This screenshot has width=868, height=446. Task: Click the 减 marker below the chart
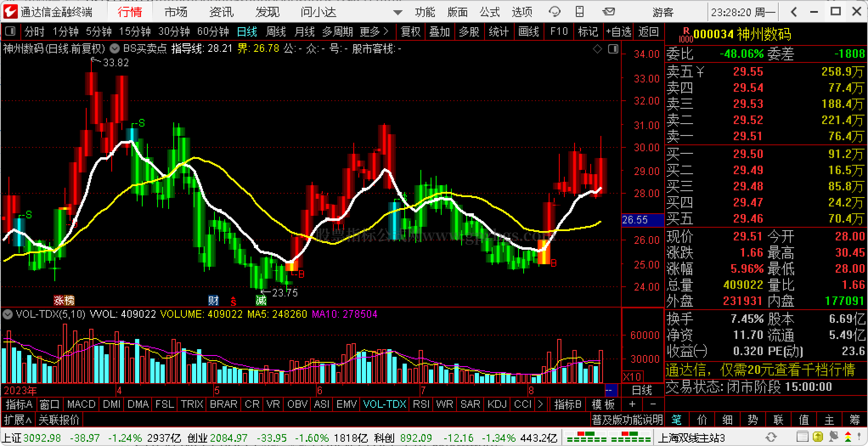(261, 301)
